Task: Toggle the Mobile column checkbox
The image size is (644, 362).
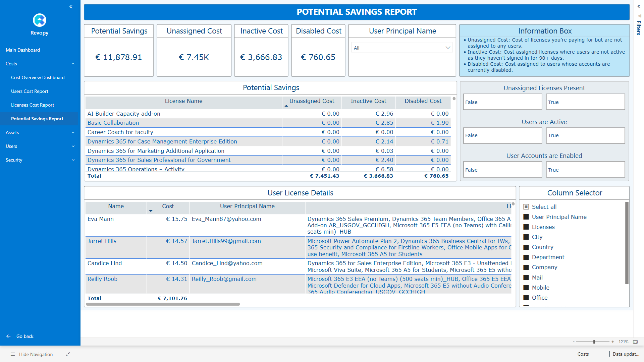Action: [x=526, y=288]
